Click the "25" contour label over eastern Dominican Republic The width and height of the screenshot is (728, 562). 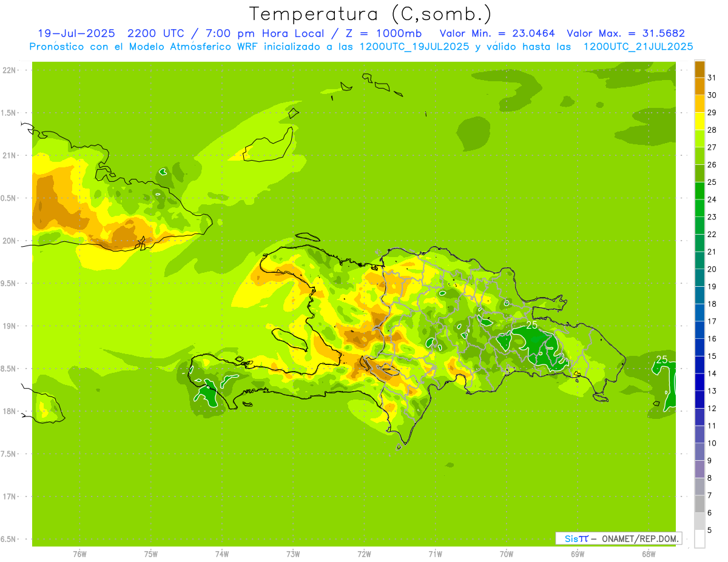(x=532, y=326)
